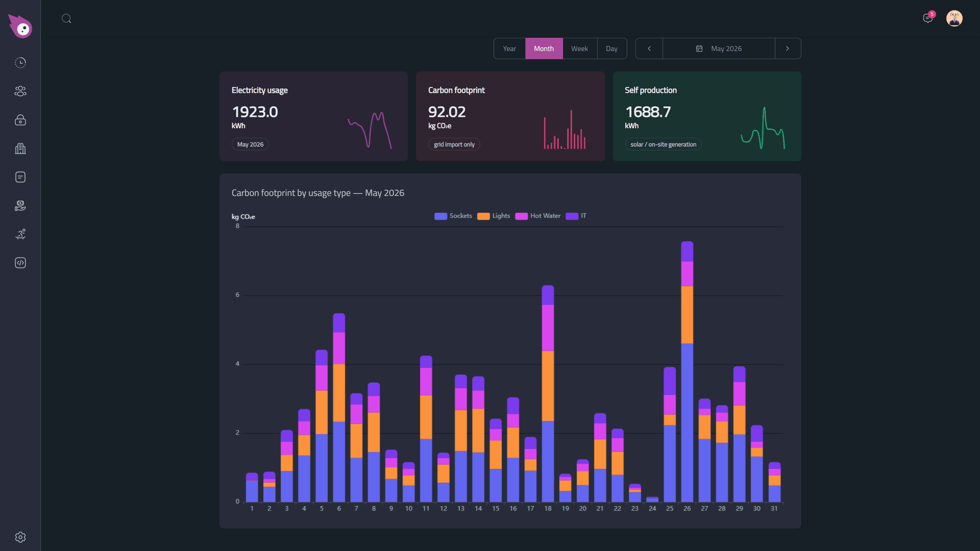Open the users group icon in the sidebar
The height and width of the screenshot is (551, 980).
pyautogui.click(x=20, y=91)
